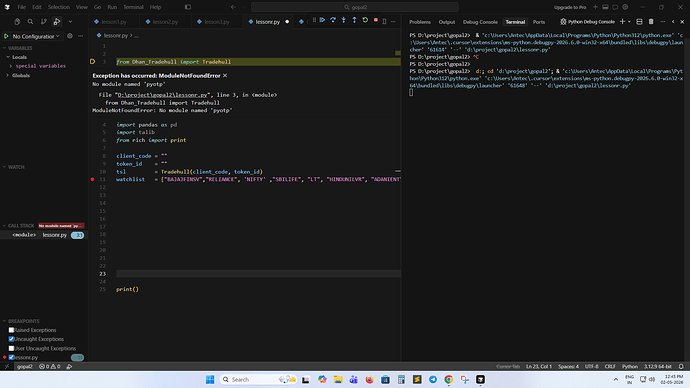The image size is (690, 388).
Task: Switch to the lesson1.py tab
Action: point(114,22)
